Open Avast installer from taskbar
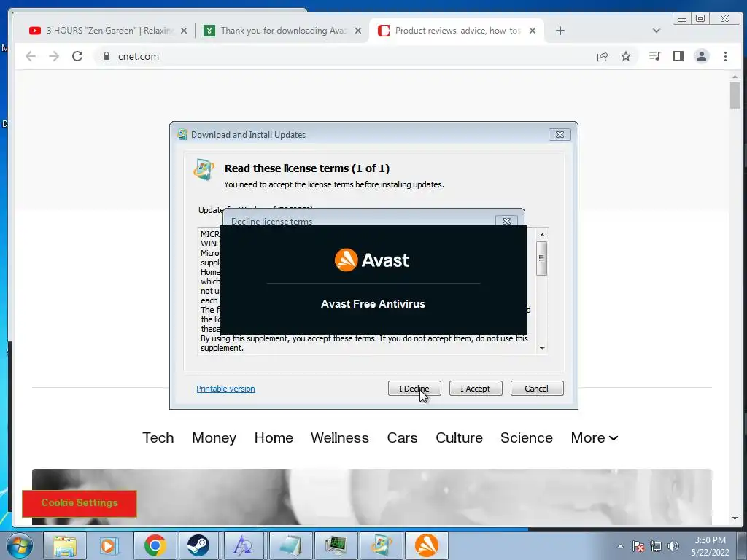Screen dimensions: 747x560 427,545
